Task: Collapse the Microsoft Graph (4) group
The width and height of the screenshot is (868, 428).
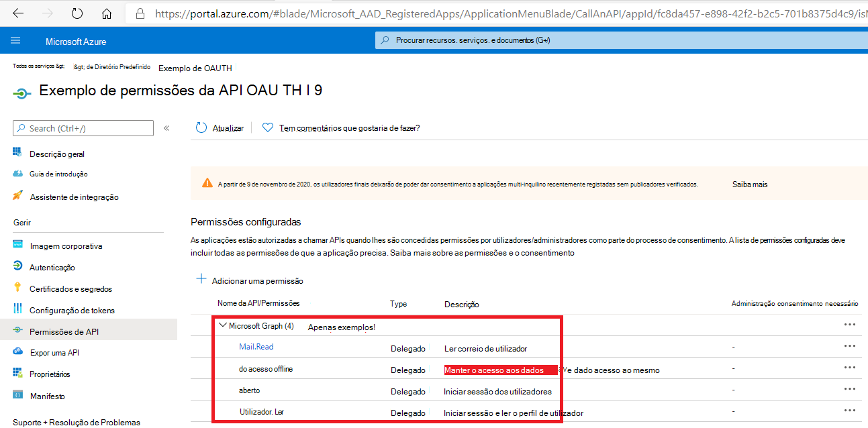Action: 223,325
